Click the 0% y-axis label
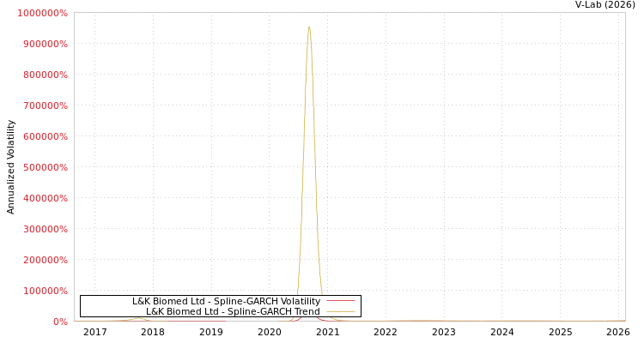The height and width of the screenshot is (343, 644). pos(60,322)
